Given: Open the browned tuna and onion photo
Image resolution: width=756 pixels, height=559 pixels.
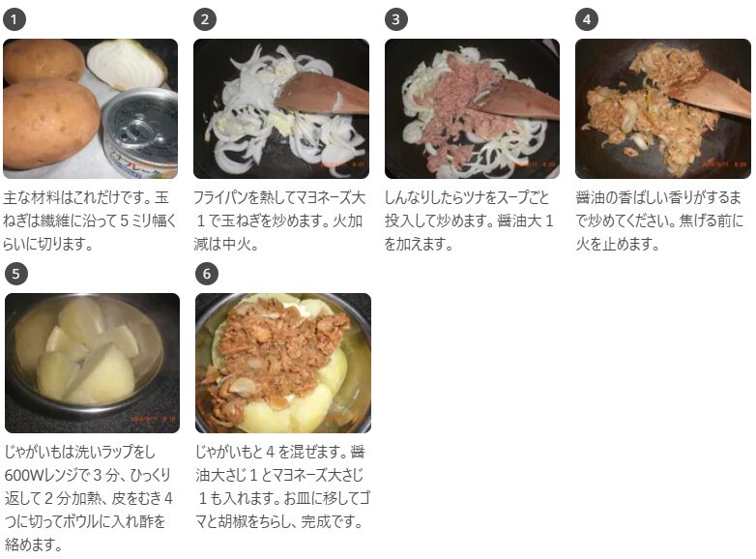Looking at the screenshot, I should tap(663, 108).
